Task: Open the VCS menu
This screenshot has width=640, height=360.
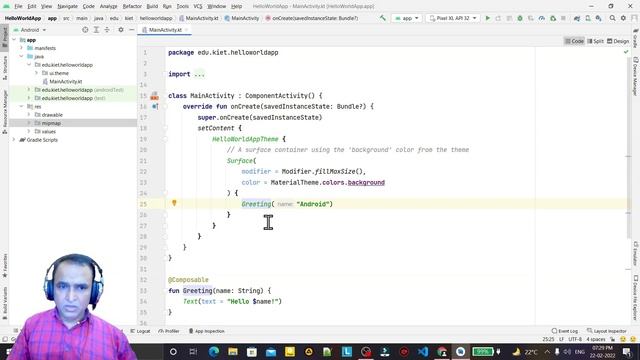Action: click(x=198, y=6)
